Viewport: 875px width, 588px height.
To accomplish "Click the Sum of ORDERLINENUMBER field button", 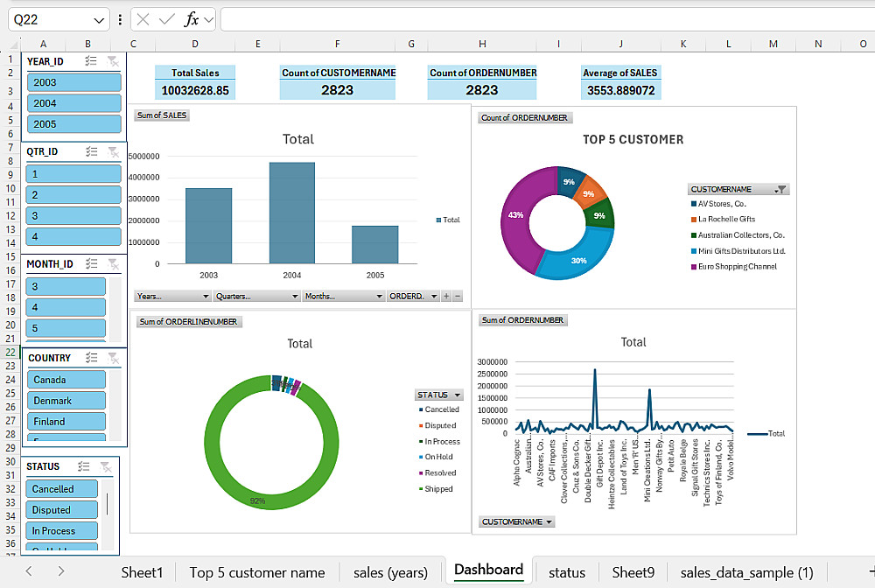I will coord(189,322).
